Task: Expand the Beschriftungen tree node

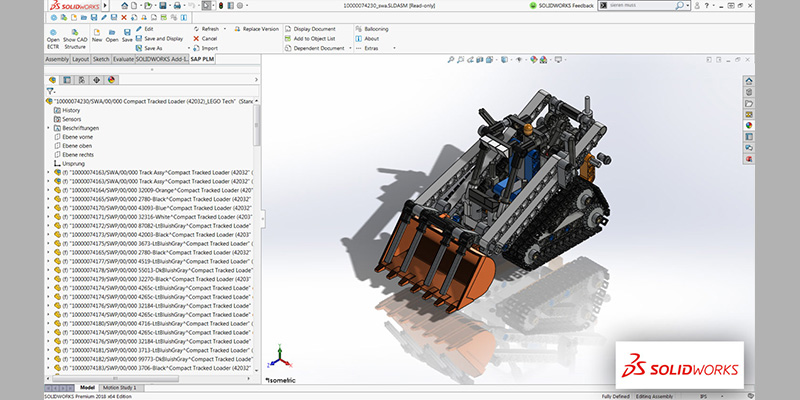Action: coord(49,128)
